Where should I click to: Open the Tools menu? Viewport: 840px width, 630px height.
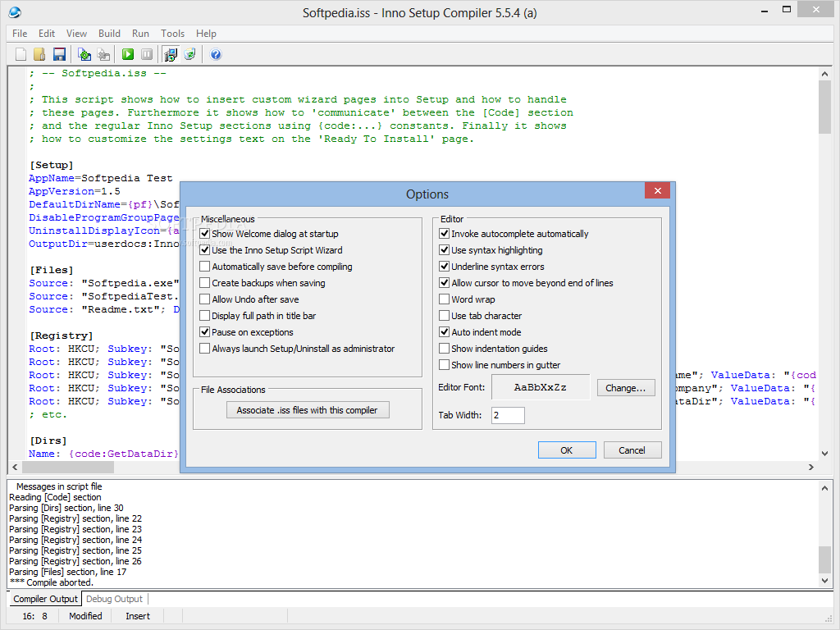point(172,33)
